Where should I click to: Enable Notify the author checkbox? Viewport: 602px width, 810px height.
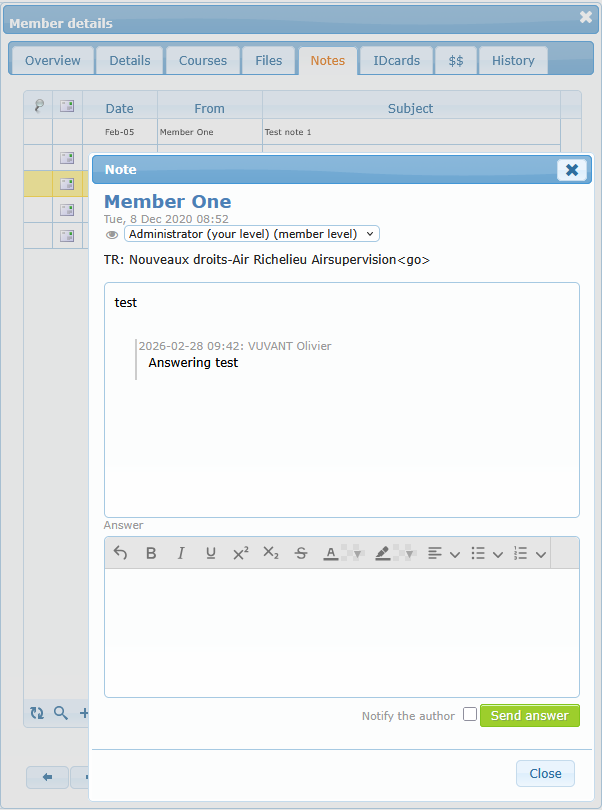click(470, 715)
